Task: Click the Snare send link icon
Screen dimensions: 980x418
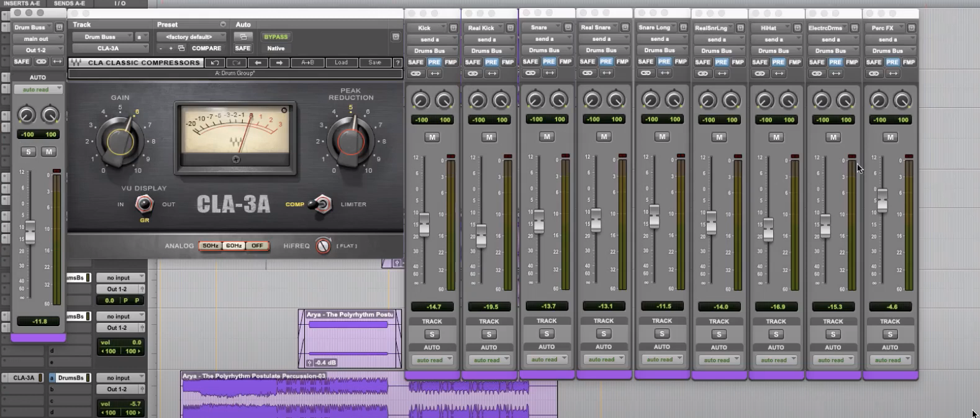Action: (530, 73)
